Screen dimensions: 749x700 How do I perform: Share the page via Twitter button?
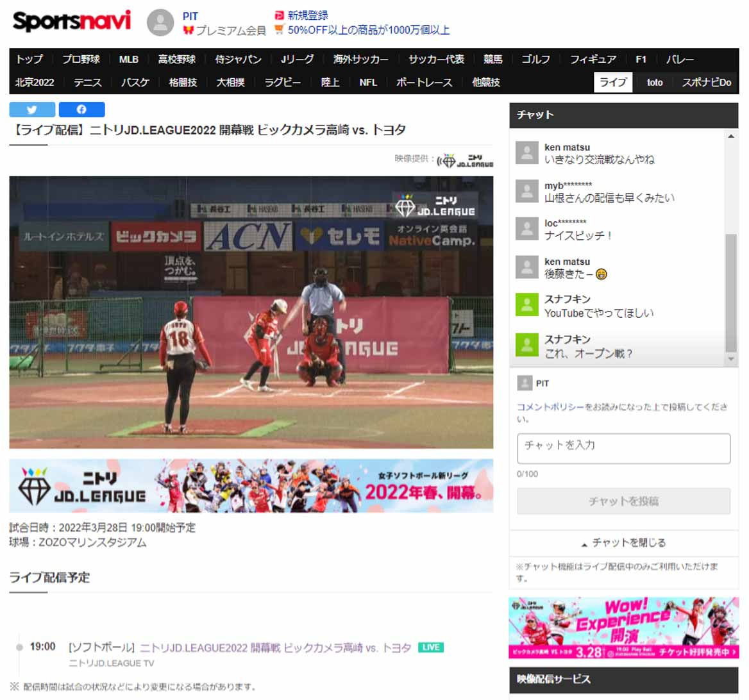tap(32, 110)
